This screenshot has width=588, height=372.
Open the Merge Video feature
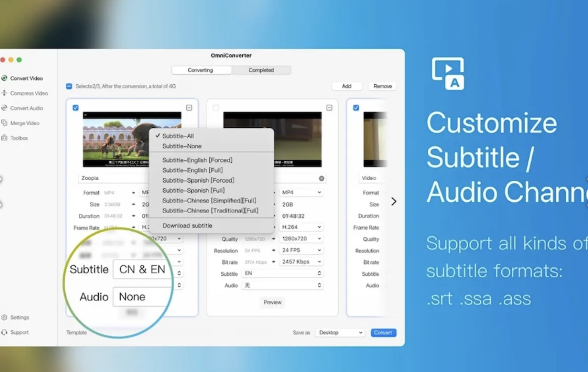tap(25, 123)
